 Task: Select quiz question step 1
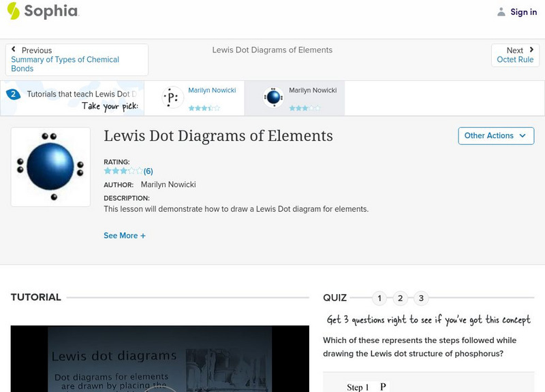point(379,297)
